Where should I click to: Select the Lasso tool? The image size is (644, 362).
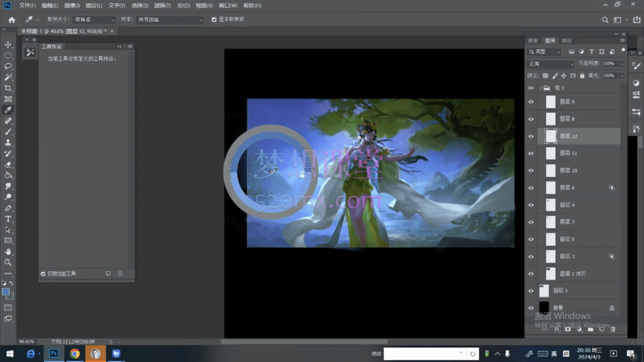coord(8,66)
